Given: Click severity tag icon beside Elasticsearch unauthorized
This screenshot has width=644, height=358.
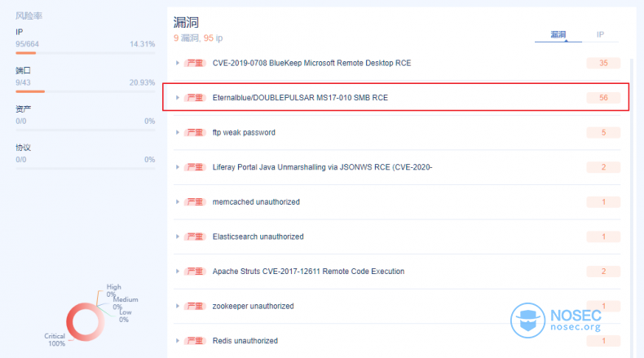Looking at the screenshot, I should [194, 236].
